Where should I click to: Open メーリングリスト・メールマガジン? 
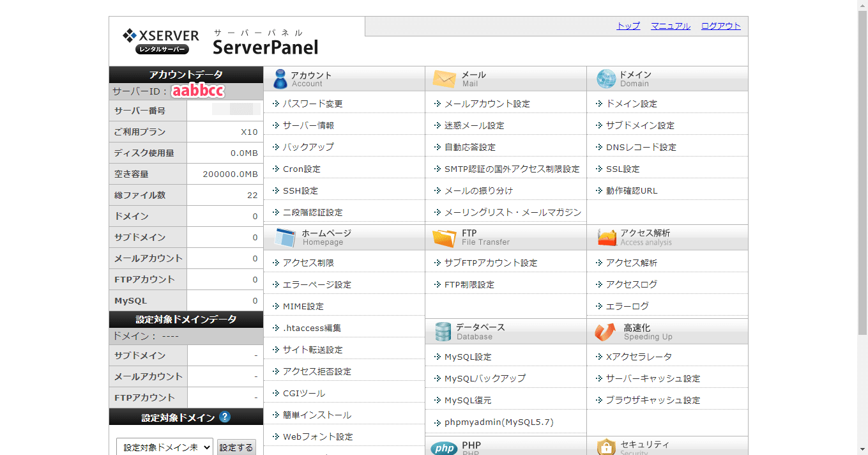tap(513, 212)
